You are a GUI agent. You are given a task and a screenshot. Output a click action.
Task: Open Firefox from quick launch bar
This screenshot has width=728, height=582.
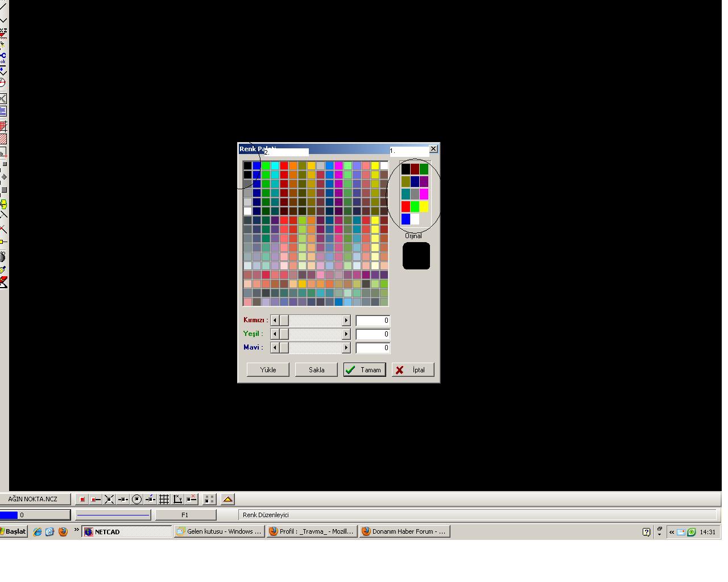(63, 532)
